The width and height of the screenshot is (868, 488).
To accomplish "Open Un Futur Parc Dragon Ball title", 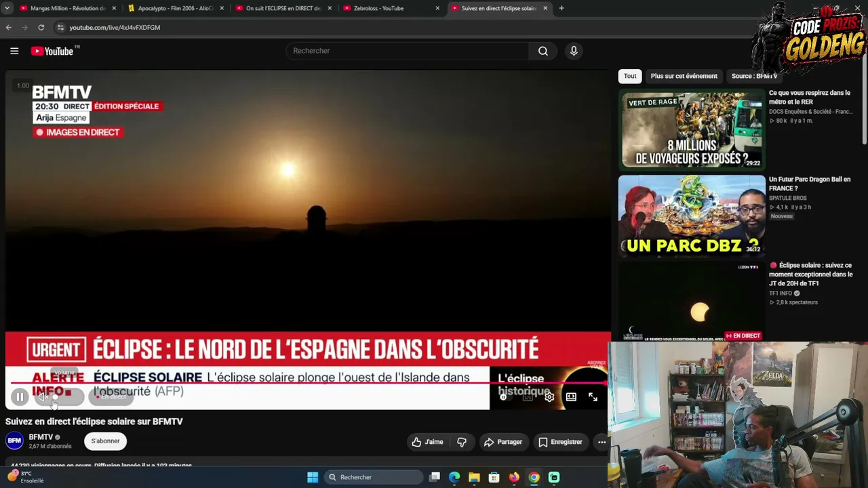I will 810,184.
